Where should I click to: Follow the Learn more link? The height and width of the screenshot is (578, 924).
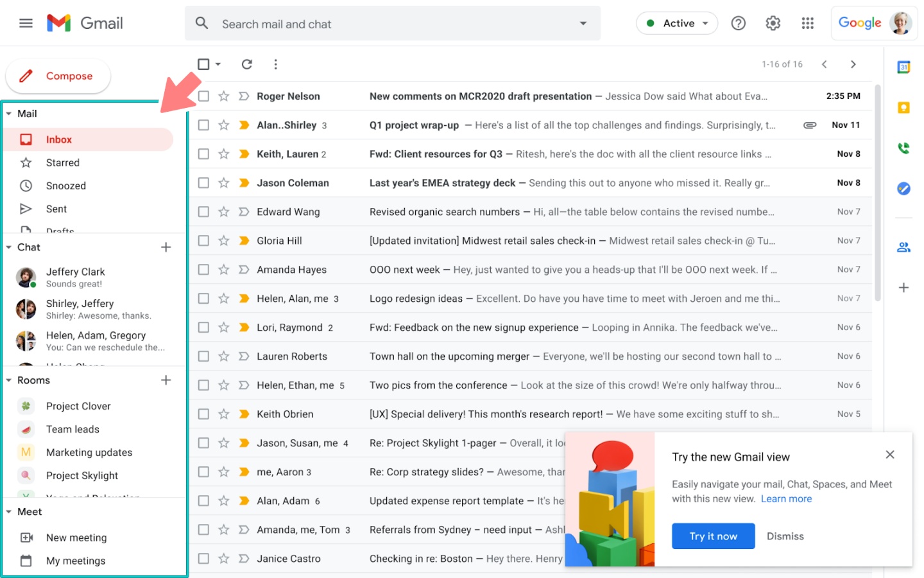786,499
